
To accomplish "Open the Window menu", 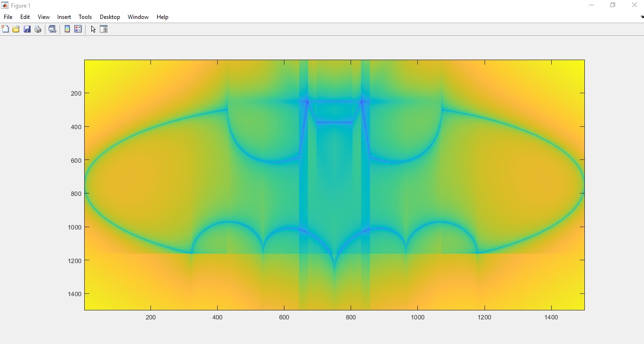I will (138, 17).
